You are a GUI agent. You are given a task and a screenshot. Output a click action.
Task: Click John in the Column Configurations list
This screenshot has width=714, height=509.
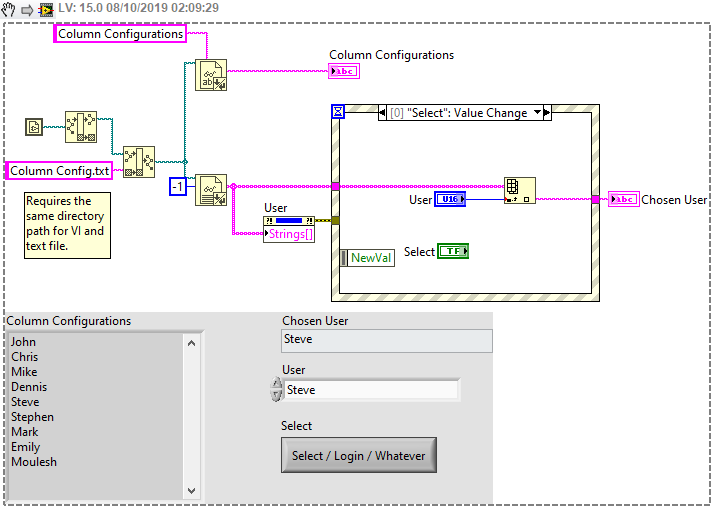pyautogui.click(x=23, y=342)
